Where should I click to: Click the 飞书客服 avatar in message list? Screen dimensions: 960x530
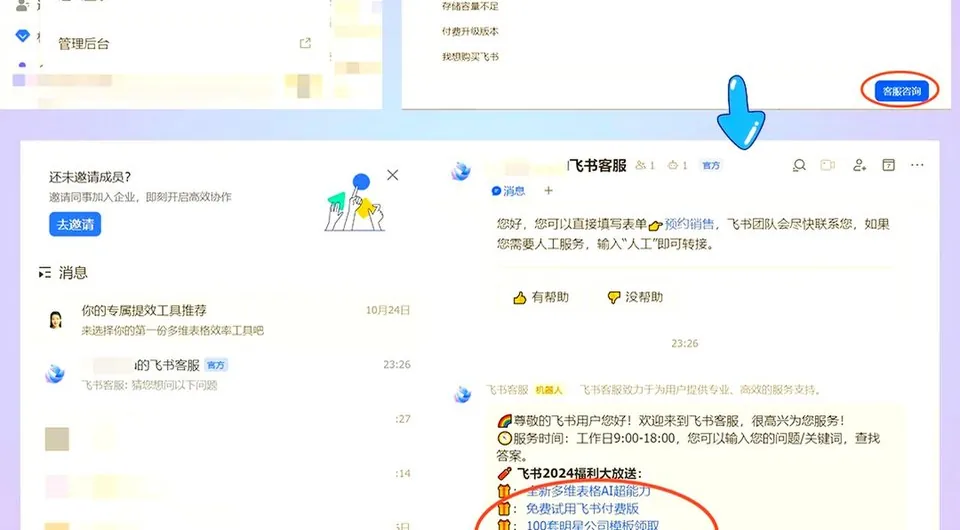pos(55,373)
